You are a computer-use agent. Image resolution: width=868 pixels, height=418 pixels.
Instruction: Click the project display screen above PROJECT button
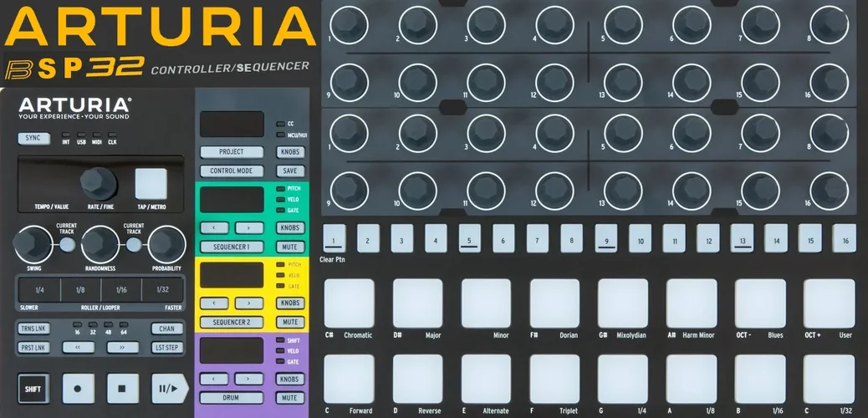232,124
